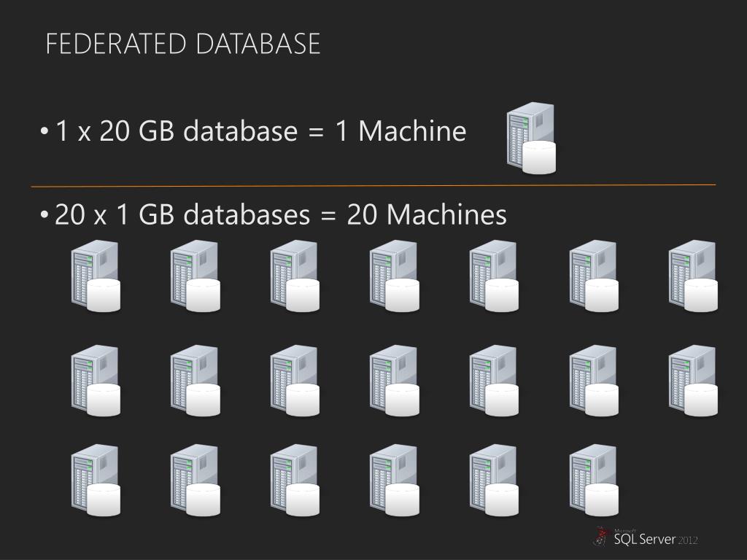
Task: Select the last server icon in middle row
Action: 693,380
